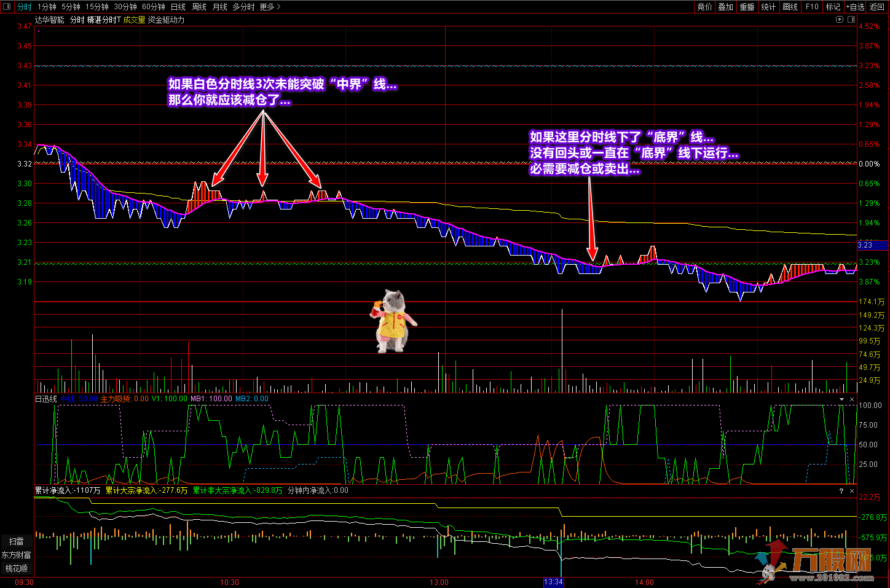The image size is (890, 588).
Task: Click the 返回 back button
Action: [x=877, y=7]
